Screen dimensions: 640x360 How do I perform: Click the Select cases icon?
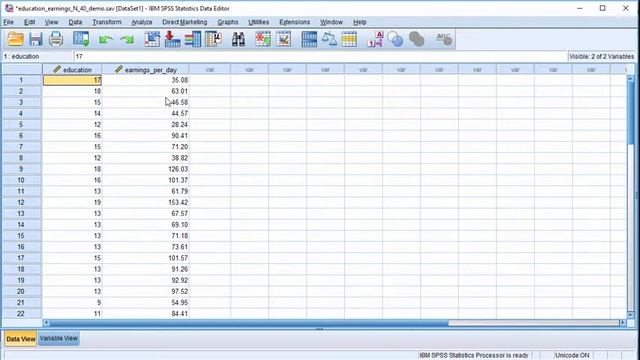[349, 39]
